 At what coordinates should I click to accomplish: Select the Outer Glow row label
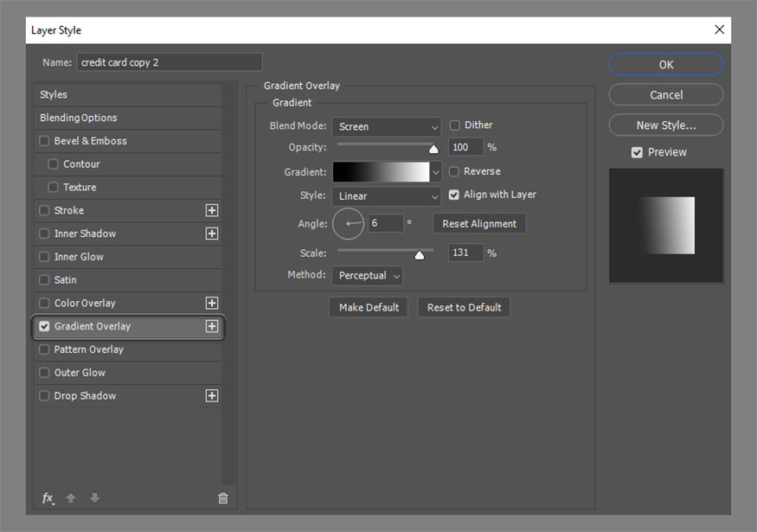tap(80, 373)
